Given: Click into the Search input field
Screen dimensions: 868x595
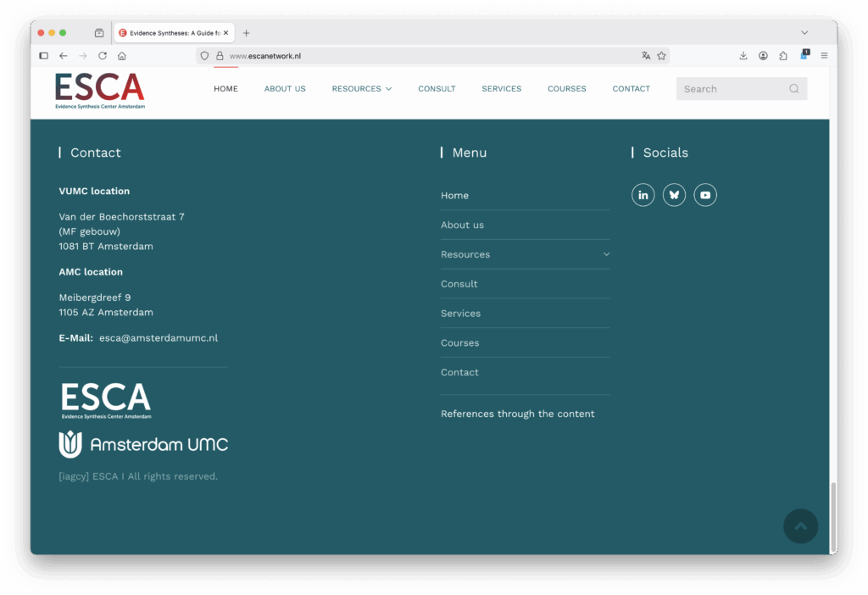Looking at the screenshot, I should pyautogui.click(x=729, y=89).
